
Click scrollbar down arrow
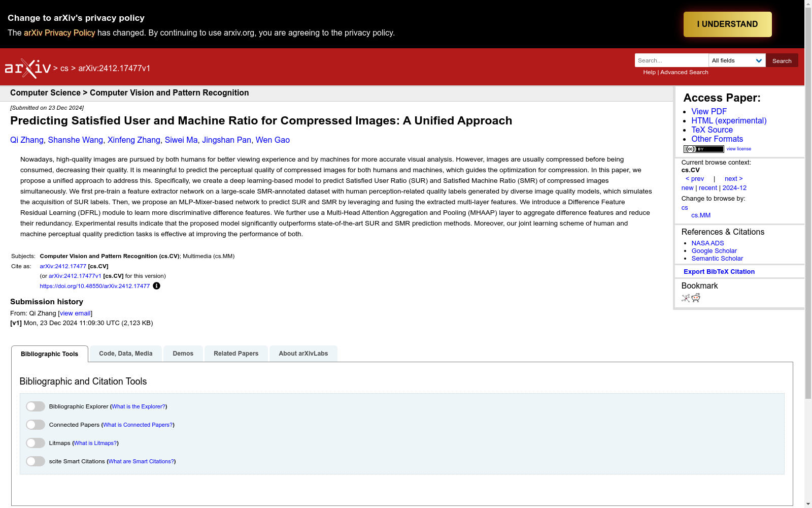808,504
